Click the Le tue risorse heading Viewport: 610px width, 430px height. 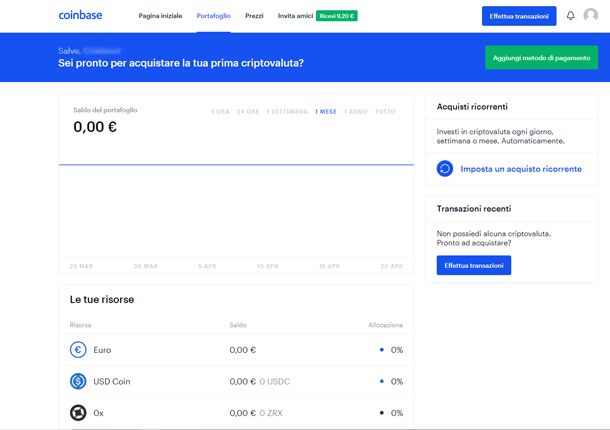[x=102, y=300]
